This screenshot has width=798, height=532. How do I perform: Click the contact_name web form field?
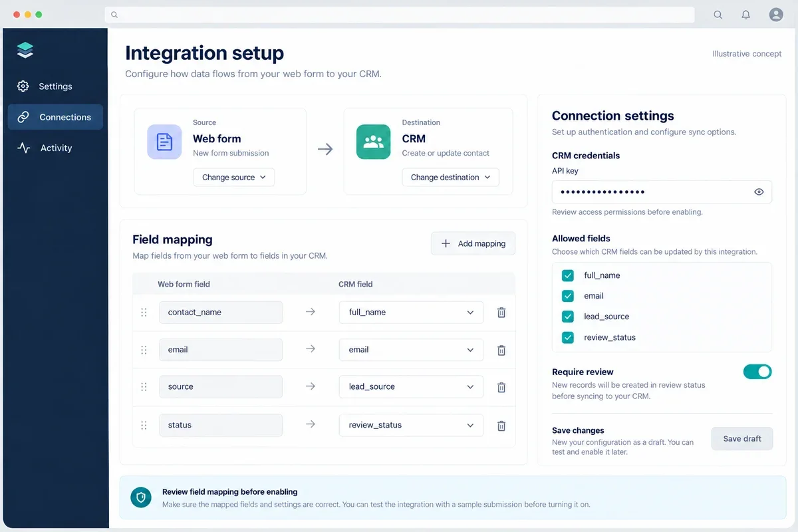(x=221, y=313)
